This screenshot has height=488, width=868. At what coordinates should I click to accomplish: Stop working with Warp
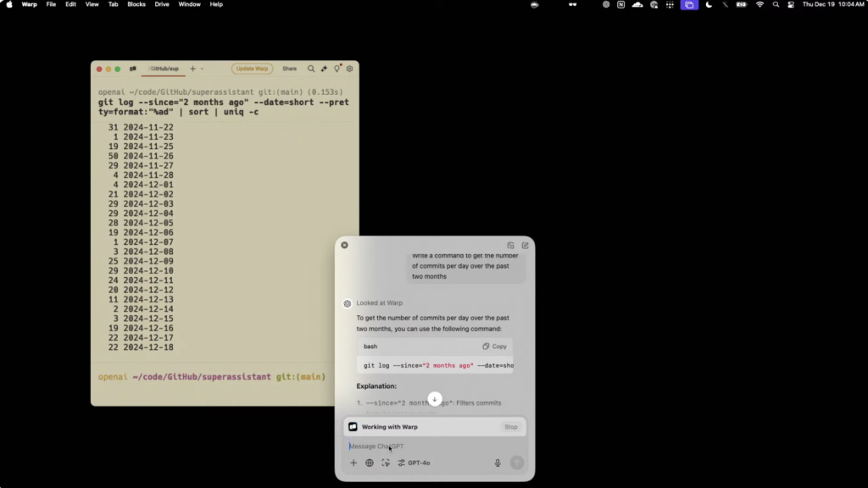511,427
